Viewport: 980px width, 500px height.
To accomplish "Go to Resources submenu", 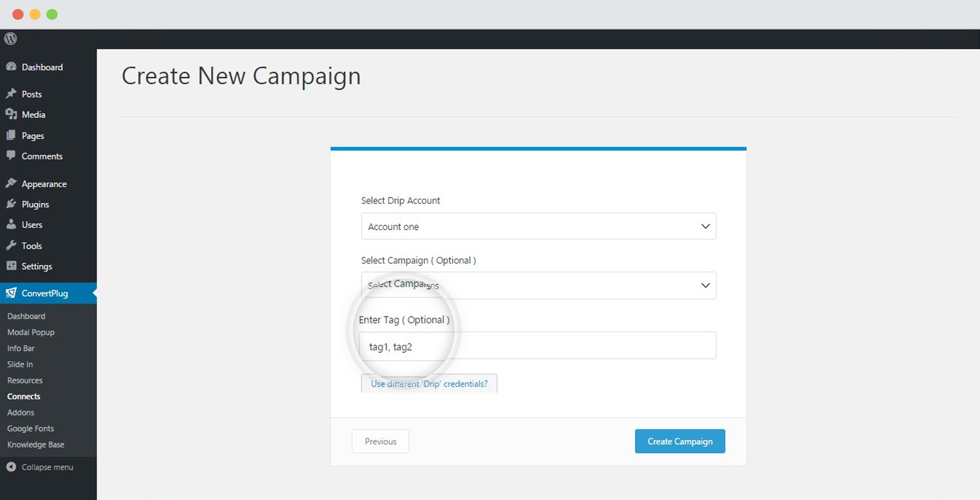I will (x=25, y=380).
